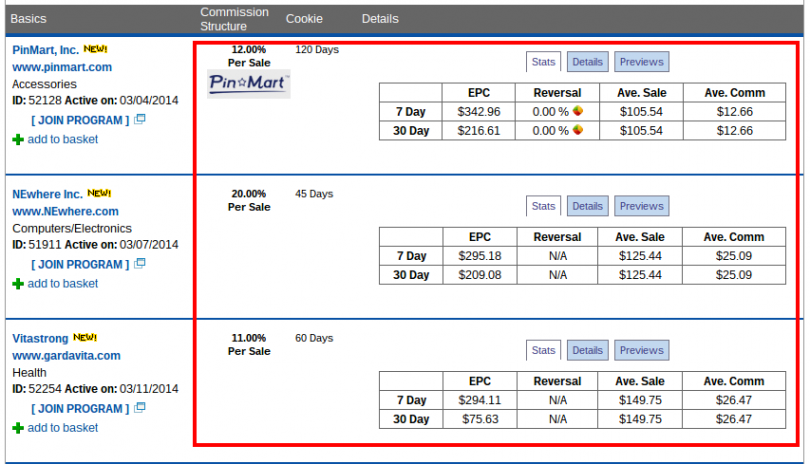Click the green plus icon in PinMart row

coord(18,140)
